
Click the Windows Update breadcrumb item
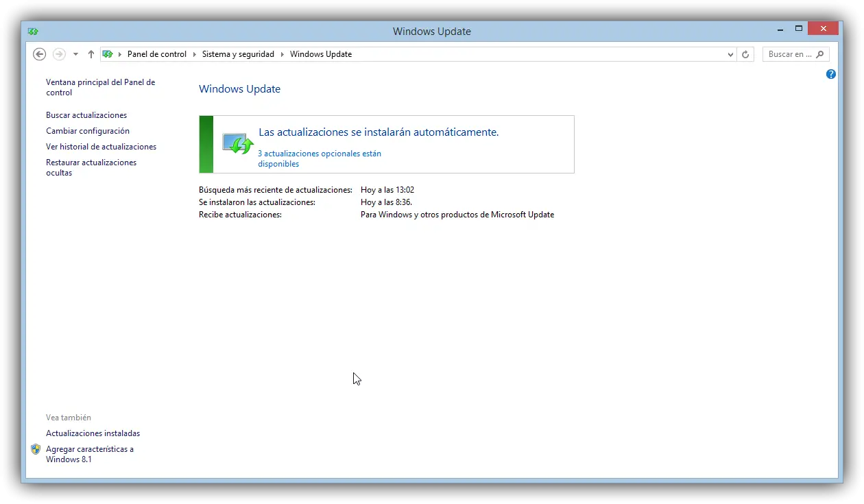(x=321, y=54)
